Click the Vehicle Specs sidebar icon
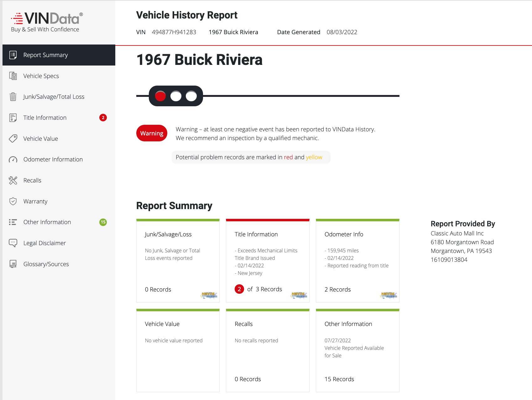Viewport: 532px width, 400px height. click(13, 76)
